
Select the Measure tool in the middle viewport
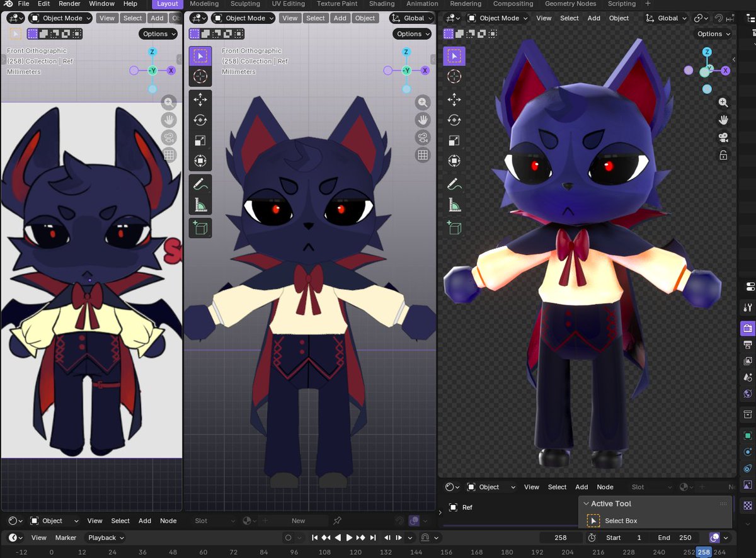tap(200, 205)
